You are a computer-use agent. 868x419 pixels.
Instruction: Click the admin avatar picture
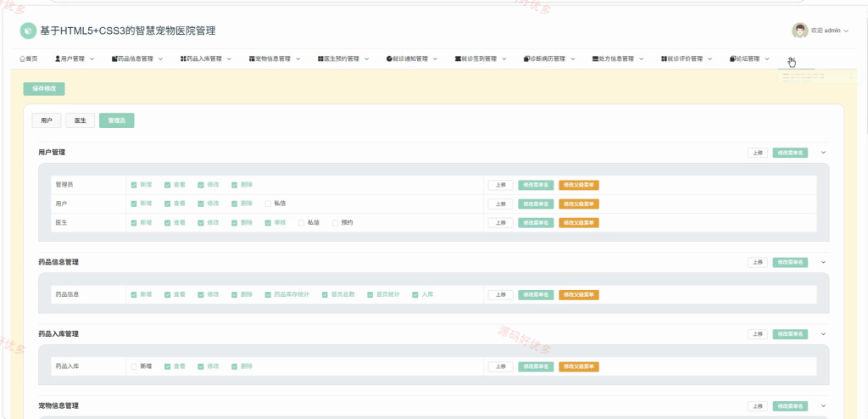pos(799,31)
